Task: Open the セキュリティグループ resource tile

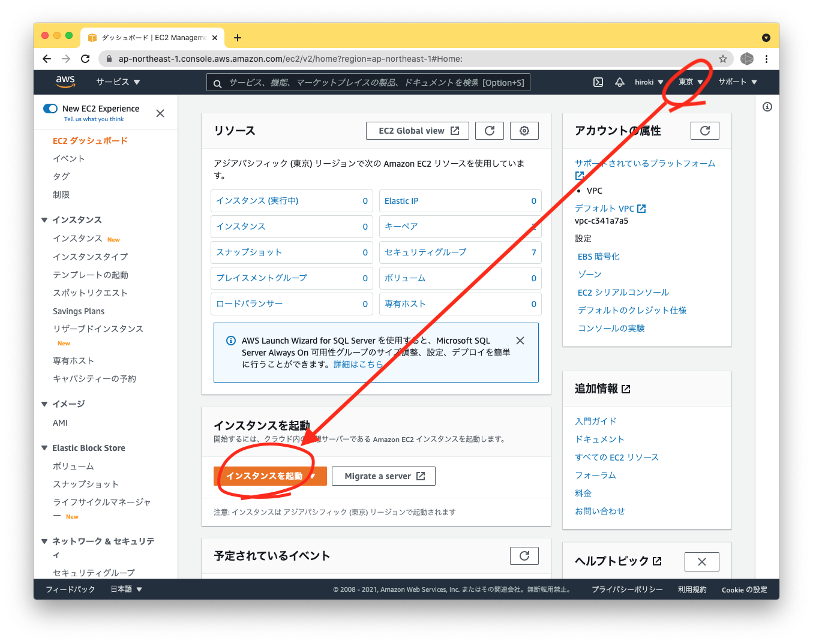Action: pyautogui.click(x=460, y=252)
